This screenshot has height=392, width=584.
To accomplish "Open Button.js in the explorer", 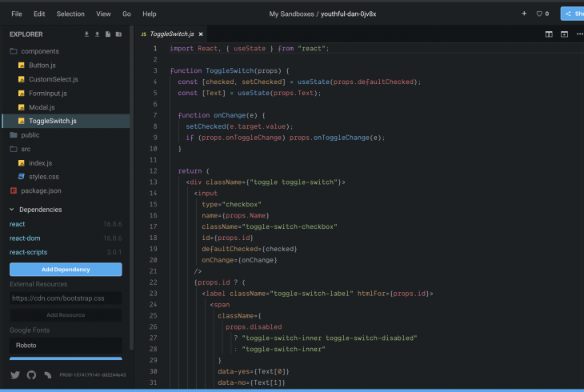I will point(42,66).
